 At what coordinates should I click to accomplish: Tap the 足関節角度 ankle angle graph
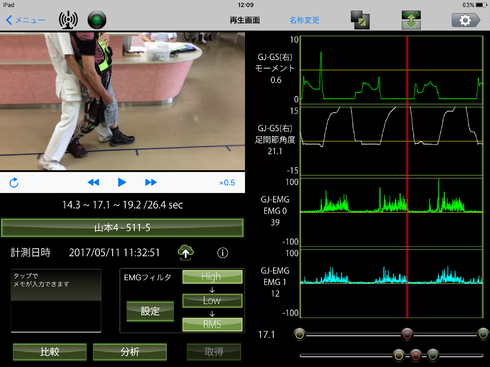pos(391,141)
